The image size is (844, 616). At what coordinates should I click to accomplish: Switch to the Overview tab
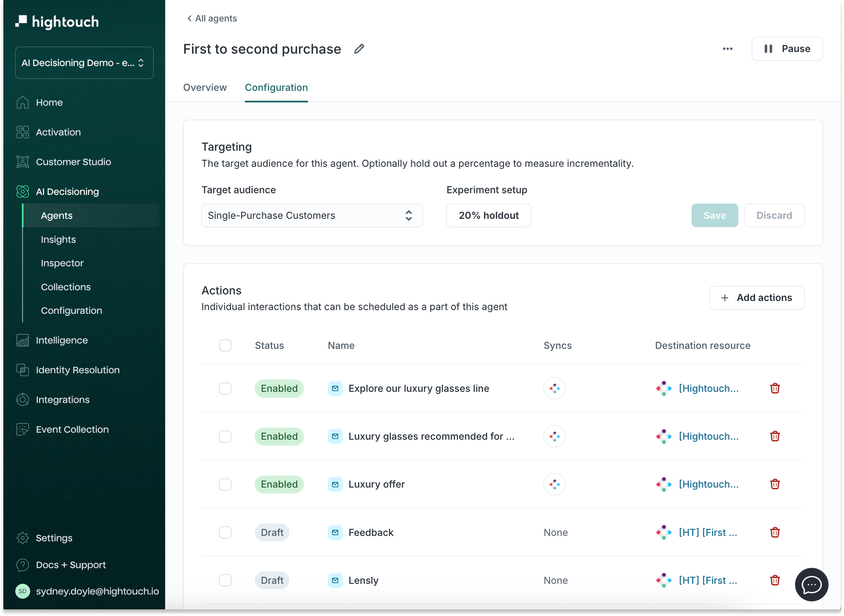(x=205, y=88)
